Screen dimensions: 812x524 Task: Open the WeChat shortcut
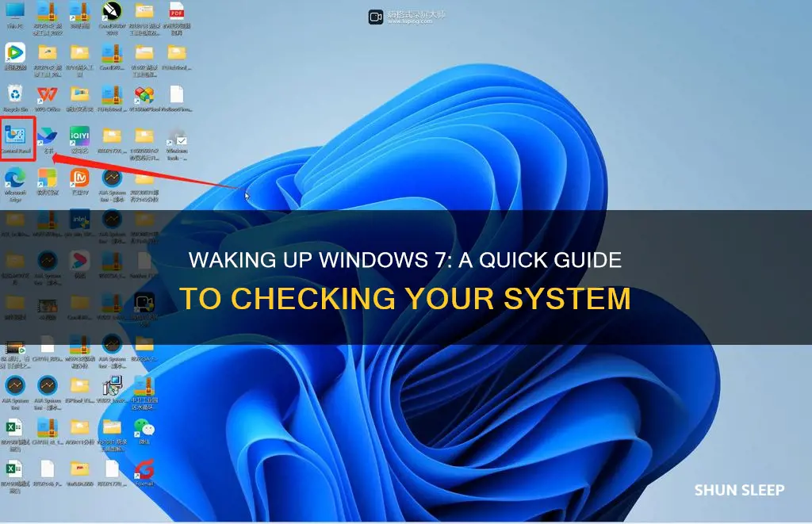144,432
